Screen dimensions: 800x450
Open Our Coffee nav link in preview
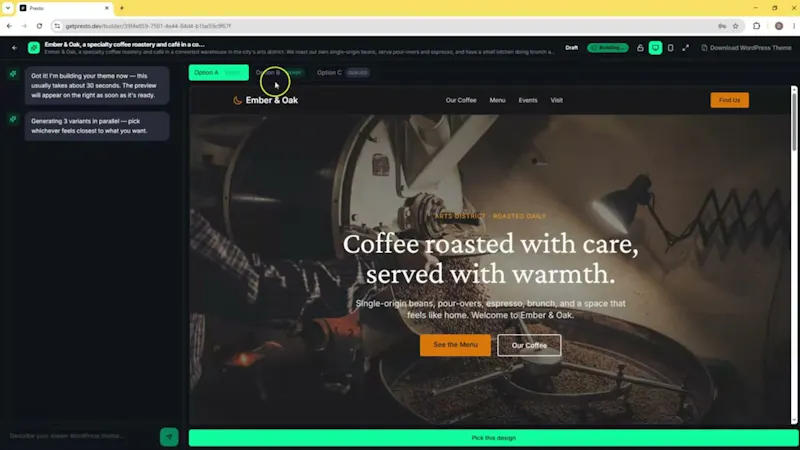coord(461,101)
